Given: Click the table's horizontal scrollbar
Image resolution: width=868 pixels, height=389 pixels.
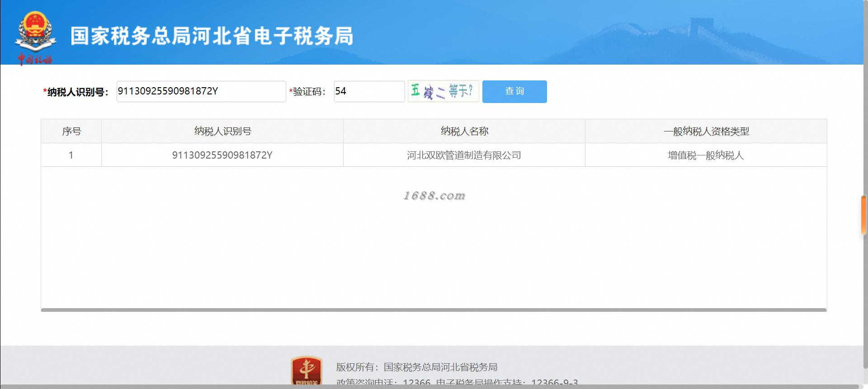Looking at the screenshot, I should tap(434, 310).
